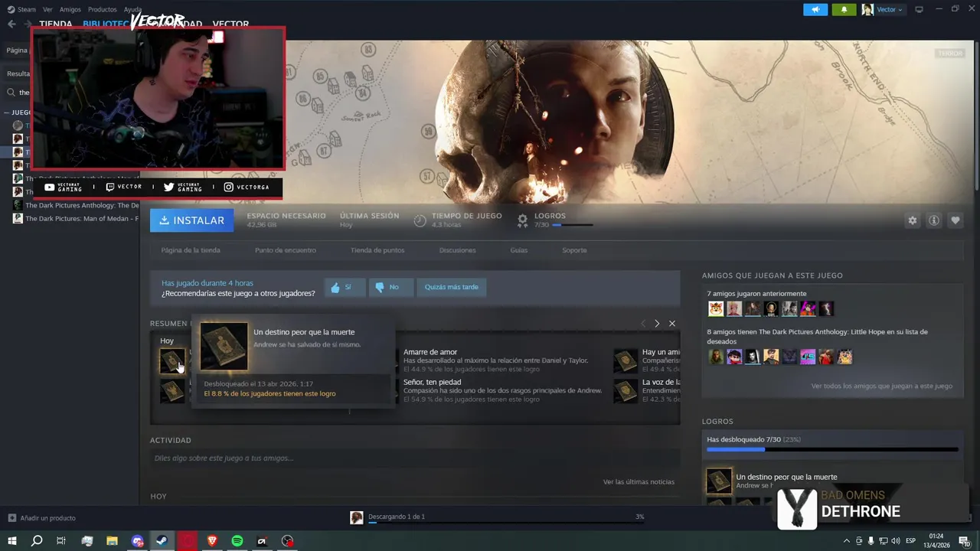Click the thumbs-down No recommendation button
Image resolution: width=980 pixels, height=551 pixels.
[391, 287]
